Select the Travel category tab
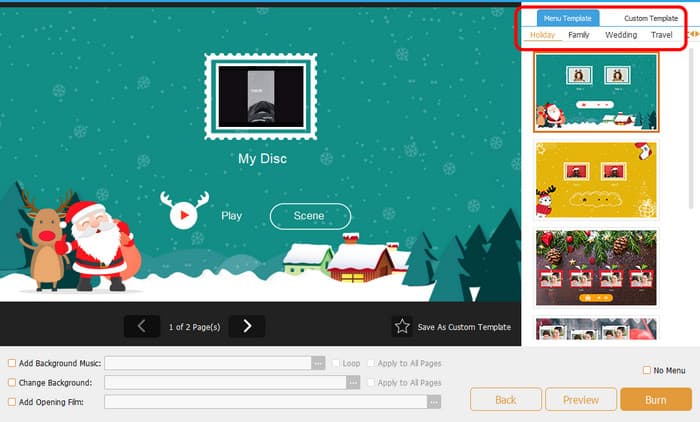 pos(662,35)
